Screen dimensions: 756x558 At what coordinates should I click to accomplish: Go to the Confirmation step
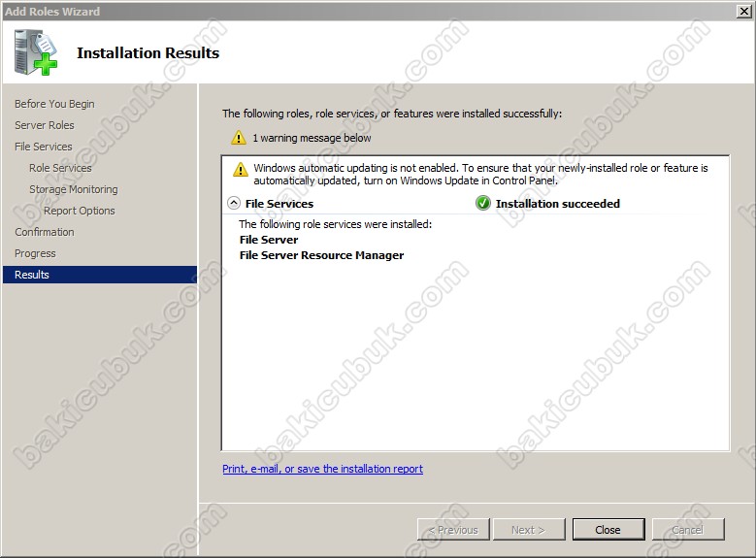(45, 232)
